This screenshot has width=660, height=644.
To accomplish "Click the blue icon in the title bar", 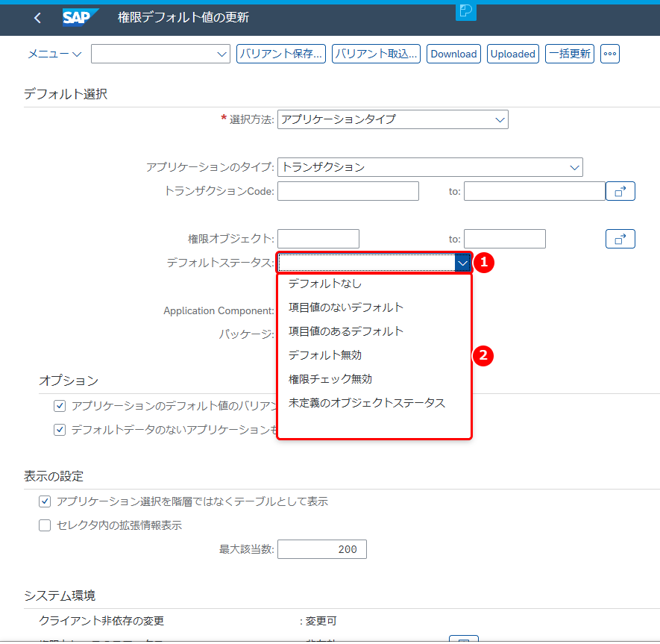I will tap(466, 10).
